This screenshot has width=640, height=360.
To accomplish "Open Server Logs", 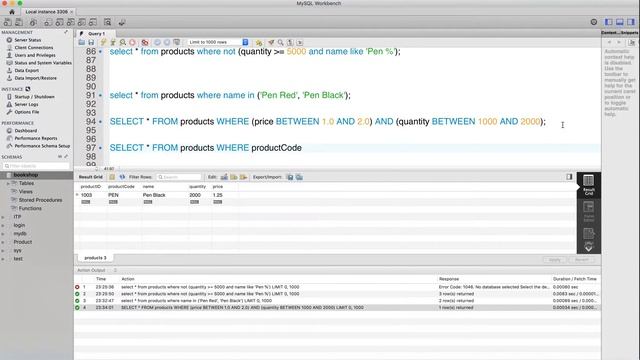I will (26, 104).
